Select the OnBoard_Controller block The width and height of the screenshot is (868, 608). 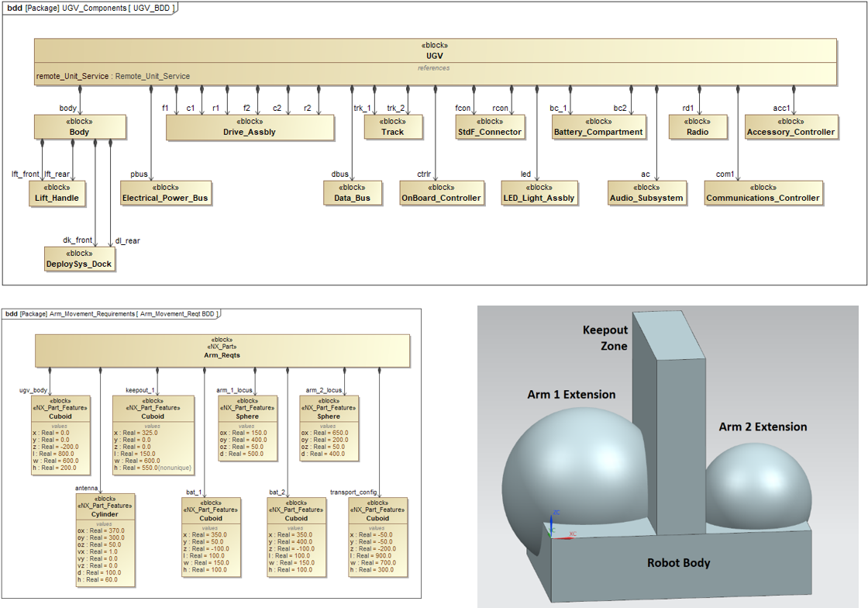pyautogui.click(x=442, y=193)
